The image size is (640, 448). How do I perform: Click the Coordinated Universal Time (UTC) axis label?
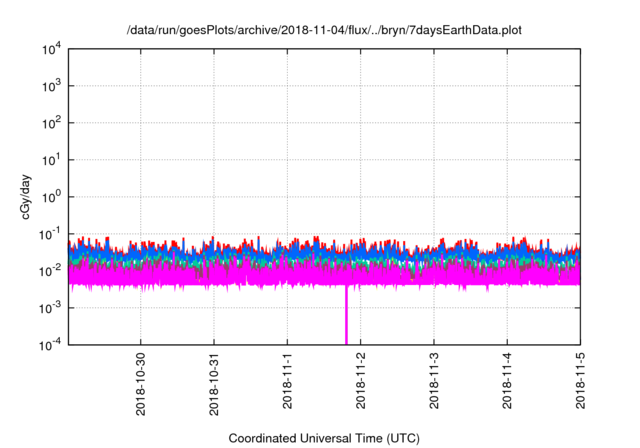pyautogui.click(x=324, y=438)
